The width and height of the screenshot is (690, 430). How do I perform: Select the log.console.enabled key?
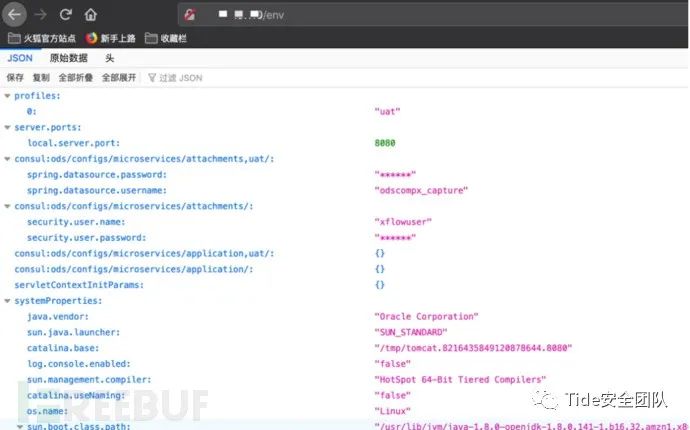[x=79, y=364]
